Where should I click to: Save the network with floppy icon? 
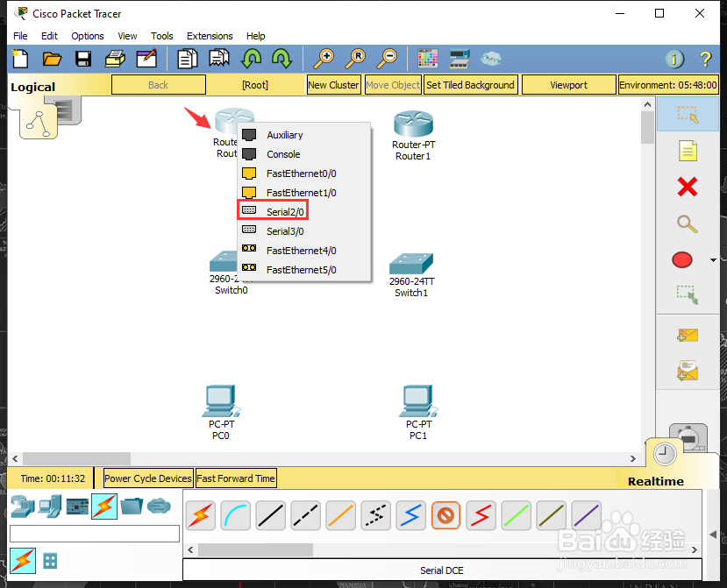click(x=83, y=59)
